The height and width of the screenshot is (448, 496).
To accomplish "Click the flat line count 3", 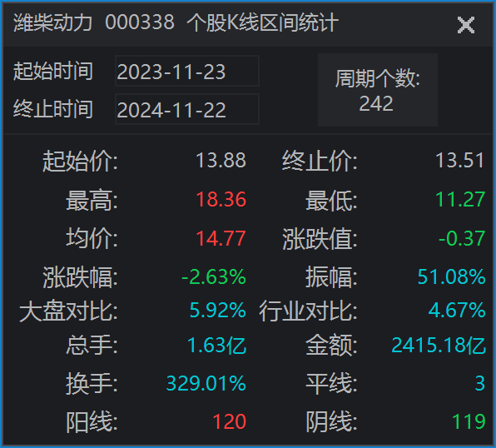I will pyautogui.click(x=480, y=383).
